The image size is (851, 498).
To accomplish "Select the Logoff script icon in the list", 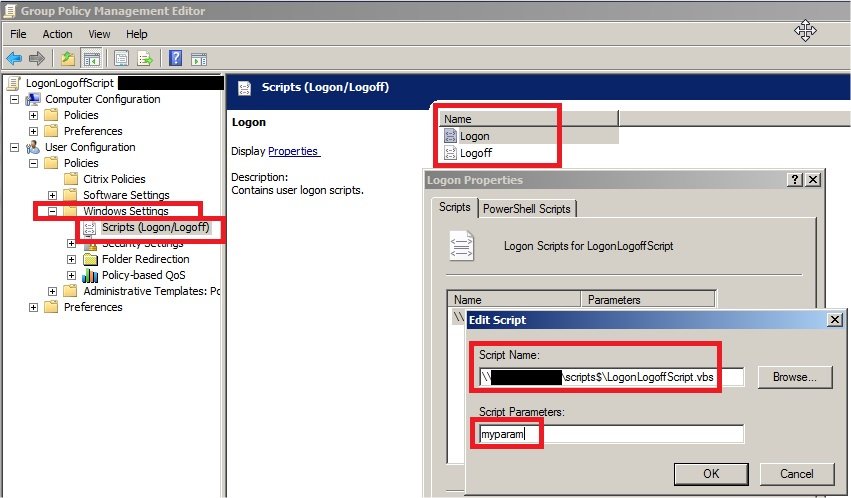I will [450, 153].
